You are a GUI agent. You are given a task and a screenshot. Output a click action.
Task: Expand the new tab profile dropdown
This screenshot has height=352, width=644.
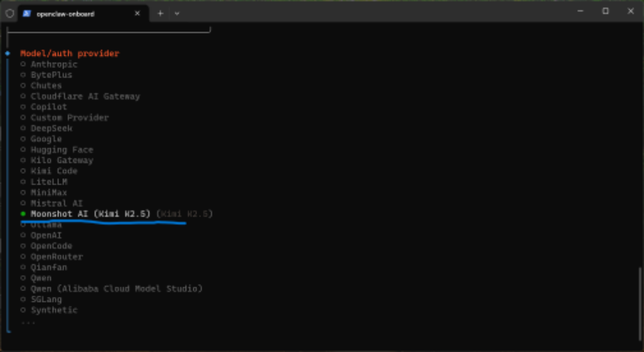[177, 13]
